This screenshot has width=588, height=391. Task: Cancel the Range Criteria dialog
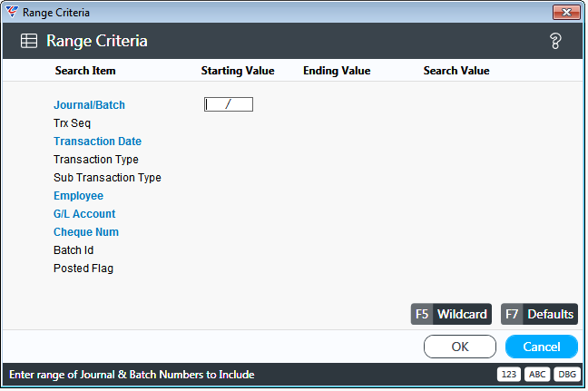(x=542, y=347)
